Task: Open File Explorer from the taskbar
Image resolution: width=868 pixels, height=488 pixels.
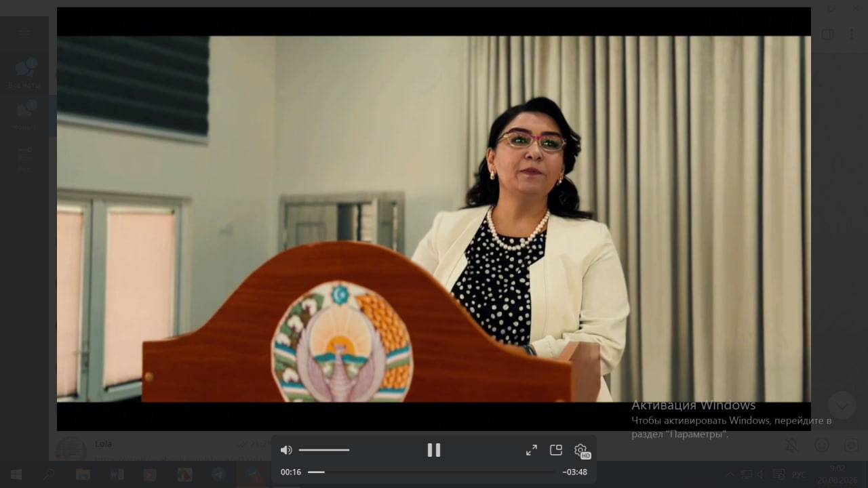Action: [x=83, y=474]
